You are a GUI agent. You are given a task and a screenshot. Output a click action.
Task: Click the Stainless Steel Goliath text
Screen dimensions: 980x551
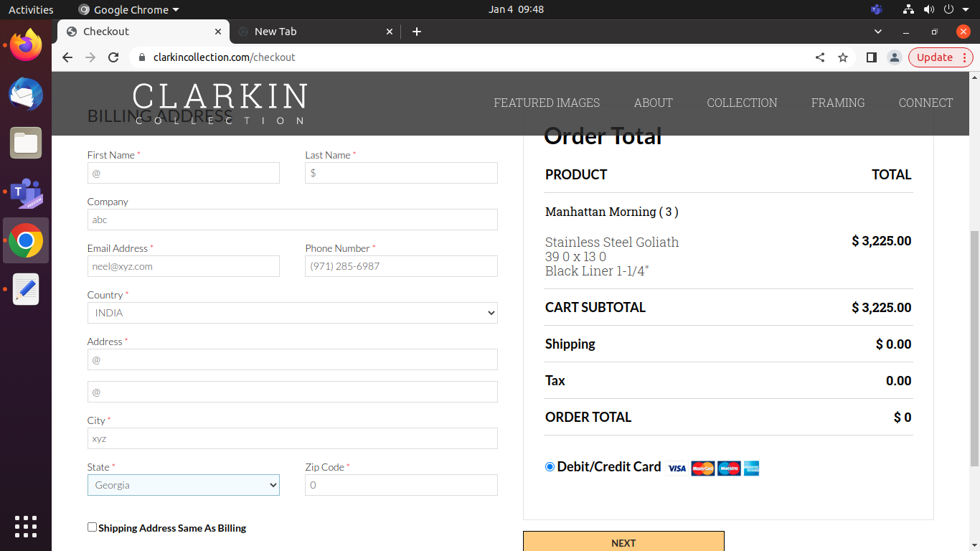click(x=612, y=242)
